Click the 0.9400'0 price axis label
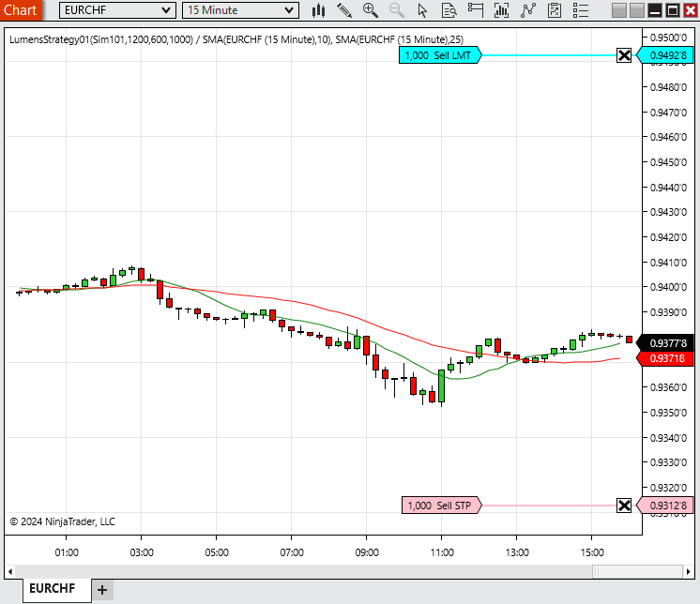The height and width of the screenshot is (604, 700). (668, 287)
